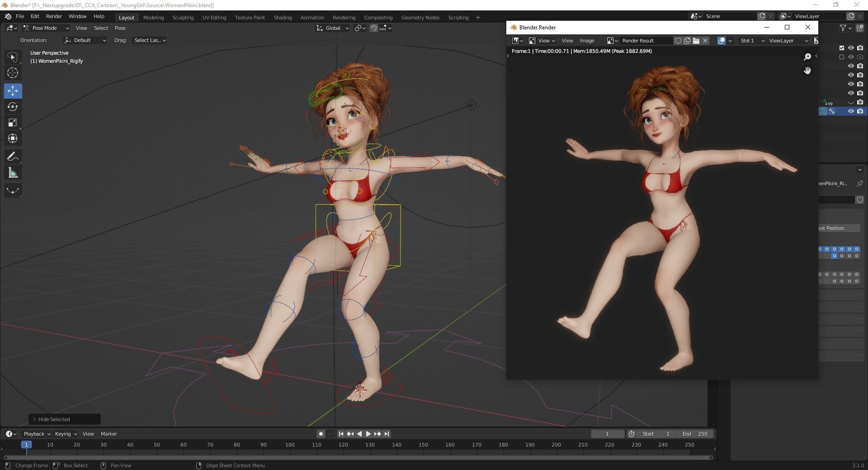This screenshot has height=470, width=868.
Task: Pick the Annotate pencil tool
Action: coord(13,157)
